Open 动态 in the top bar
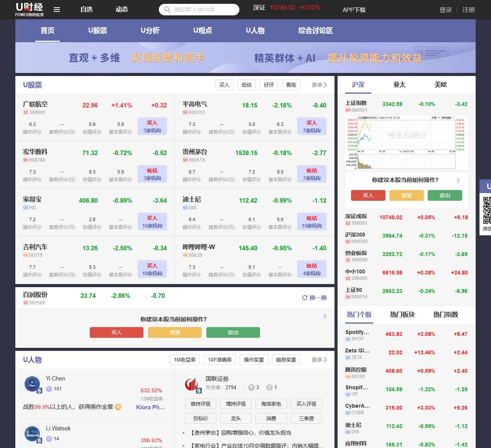 click(122, 9)
